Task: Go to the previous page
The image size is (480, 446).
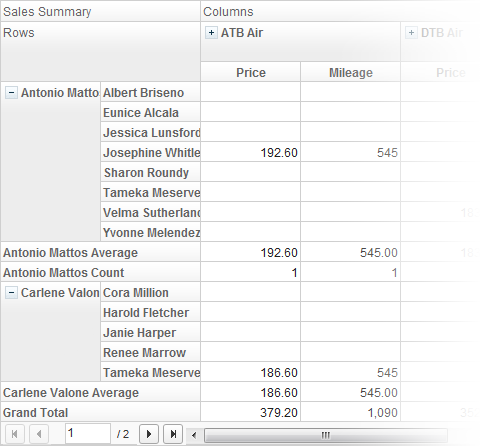Action: click(39, 434)
